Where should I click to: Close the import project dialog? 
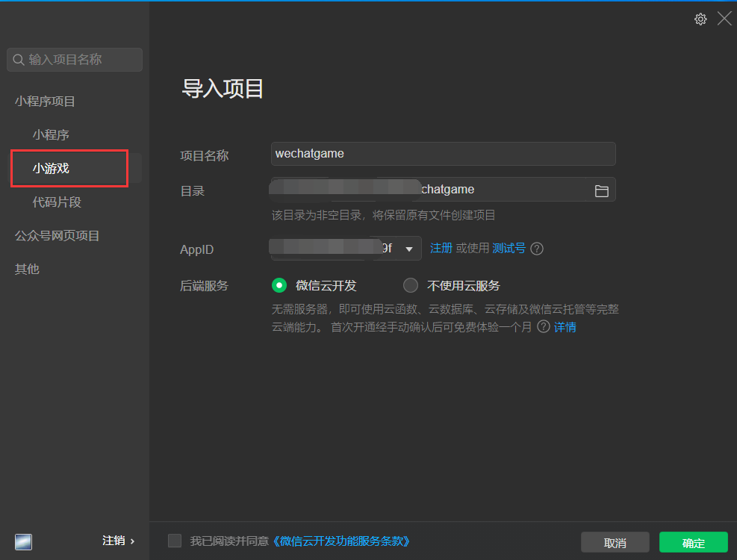click(x=724, y=19)
